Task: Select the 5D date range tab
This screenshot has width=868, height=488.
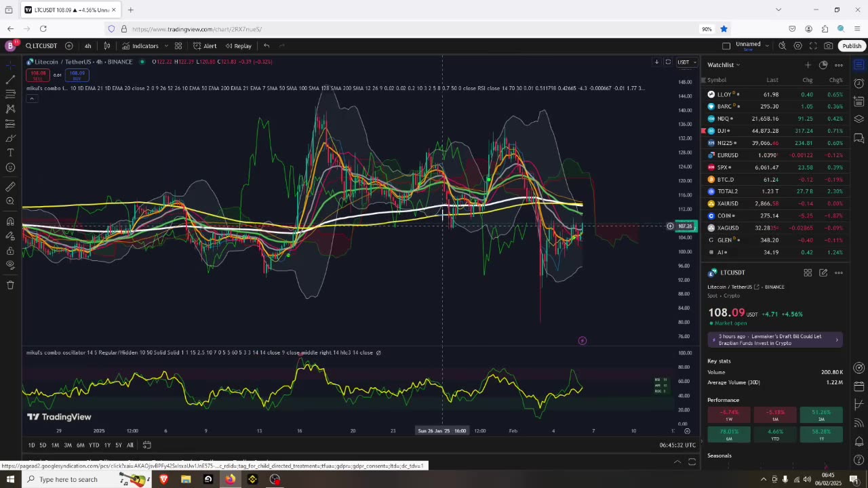Action: point(42,445)
